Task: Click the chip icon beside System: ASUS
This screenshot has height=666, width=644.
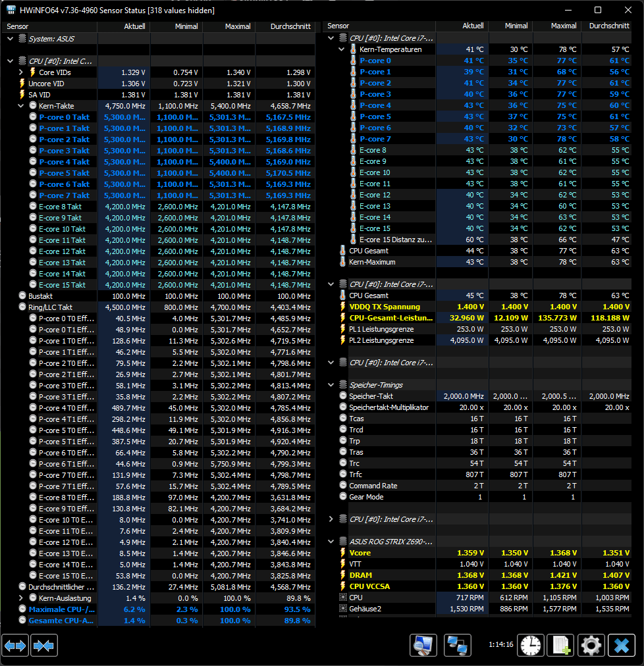Action: pos(22,39)
